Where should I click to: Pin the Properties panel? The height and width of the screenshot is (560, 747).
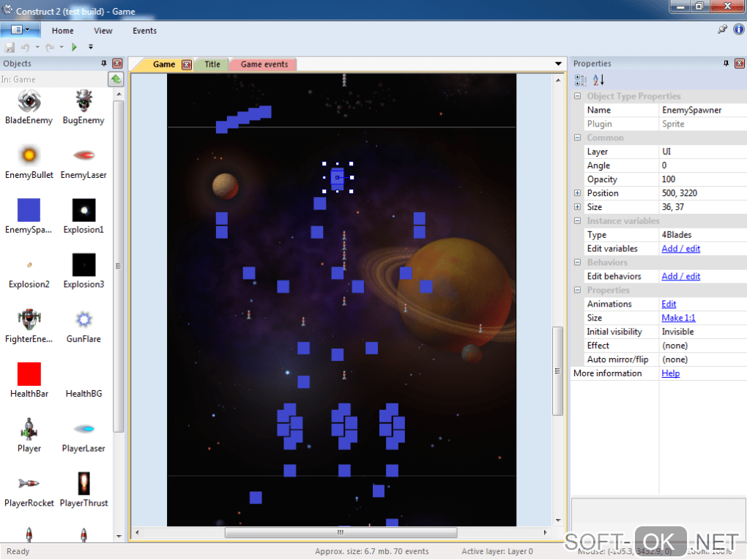click(726, 64)
